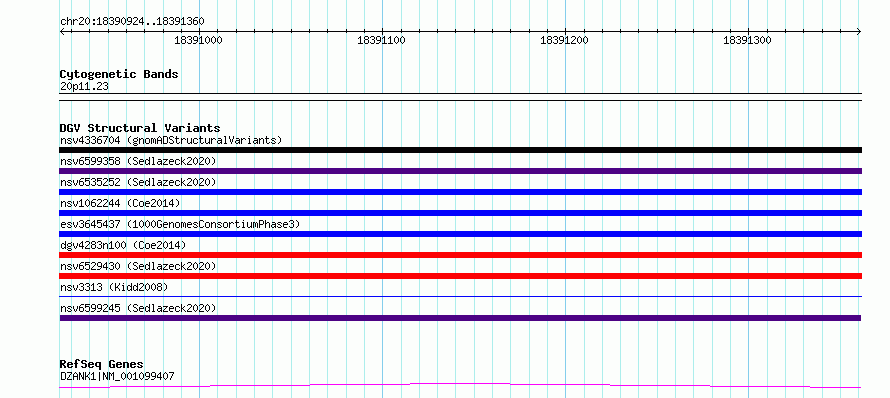Image resolution: width=890 pixels, height=398 pixels.
Task: Select the nsv6599245 Sedlazeck2020 label
Action: click(138, 308)
